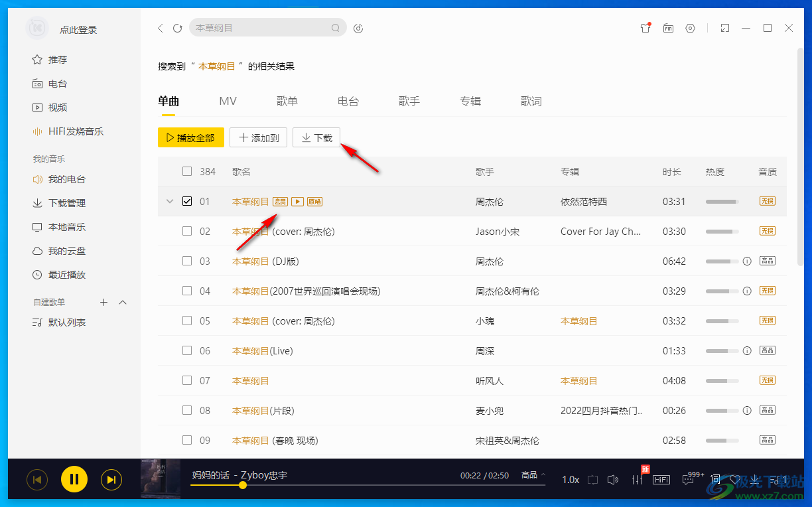Check the box for song 05
Image resolution: width=812 pixels, height=507 pixels.
pyautogui.click(x=187, y=321)
